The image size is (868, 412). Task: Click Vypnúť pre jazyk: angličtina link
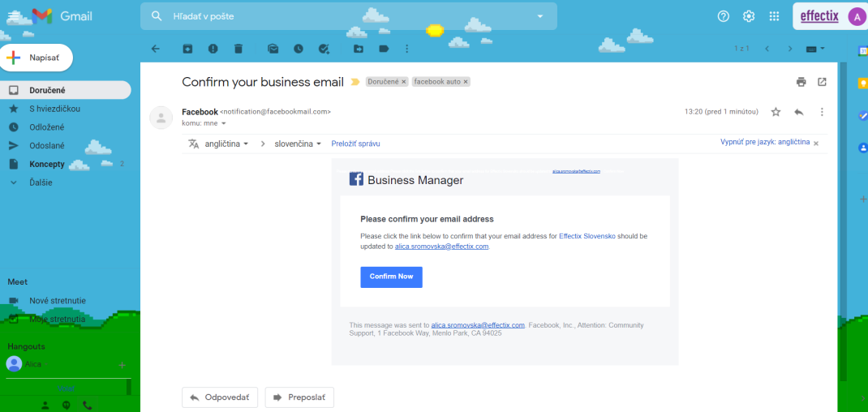pos(765,142)
